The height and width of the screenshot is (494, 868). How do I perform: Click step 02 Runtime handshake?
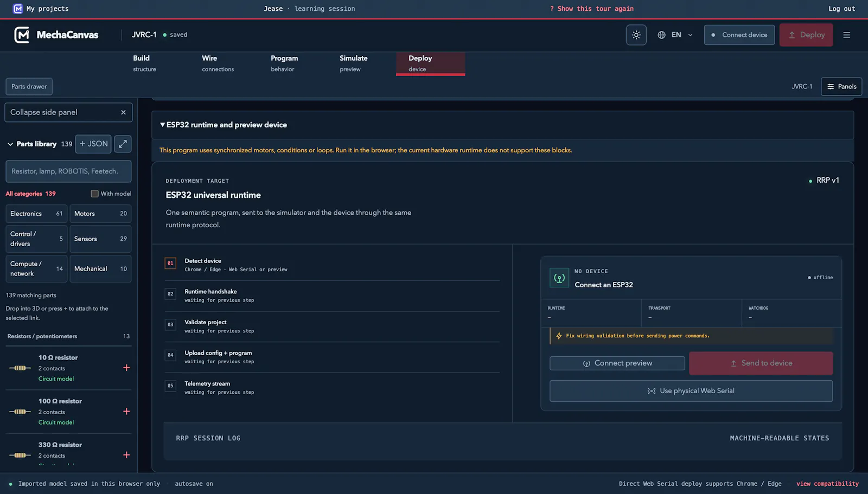click(x=332, y=296)
